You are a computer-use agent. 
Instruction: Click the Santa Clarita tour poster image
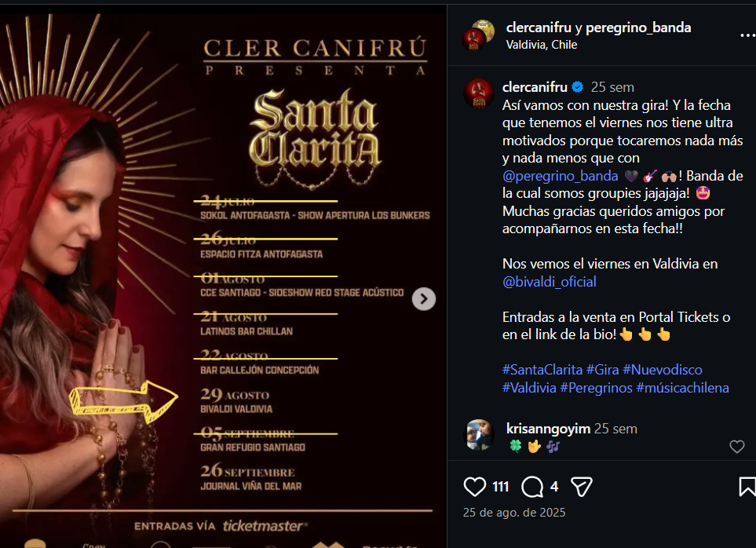(x=223, y=276)
